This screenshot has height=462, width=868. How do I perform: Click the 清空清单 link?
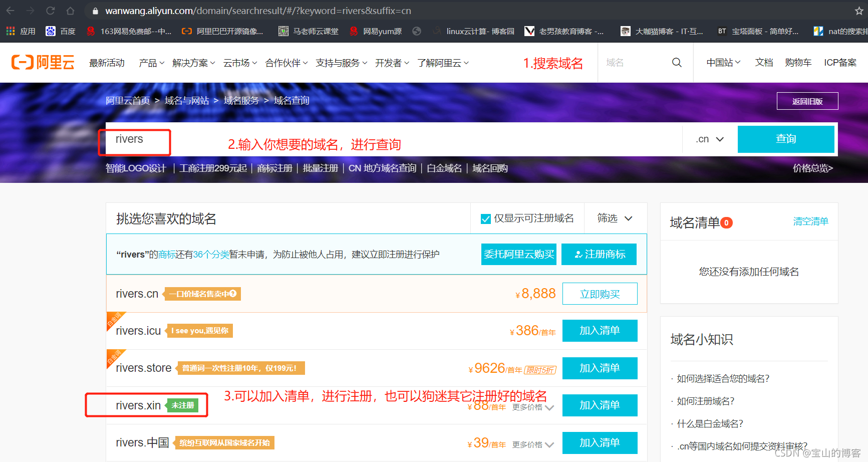810,221
